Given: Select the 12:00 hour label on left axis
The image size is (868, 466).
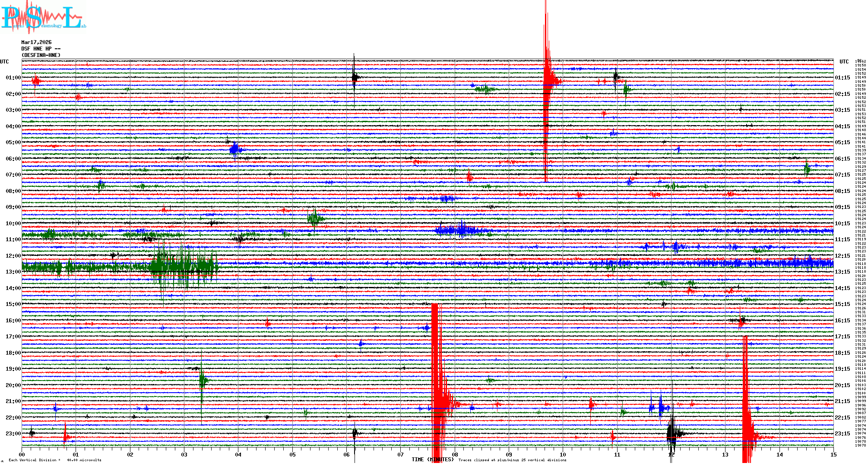Looking at the screenshot, I should (x=13, y=256).
